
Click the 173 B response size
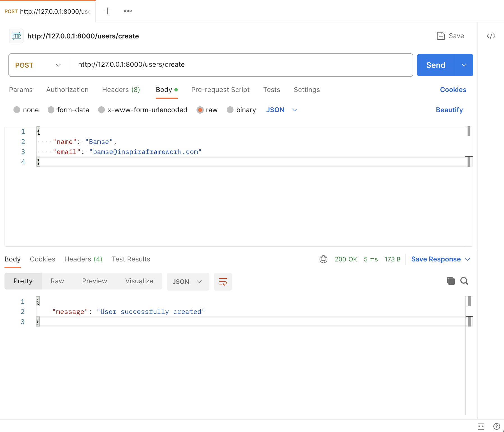392,259
